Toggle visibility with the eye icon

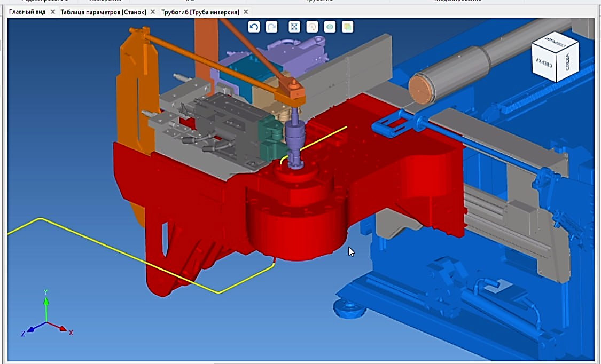[330, 27]
